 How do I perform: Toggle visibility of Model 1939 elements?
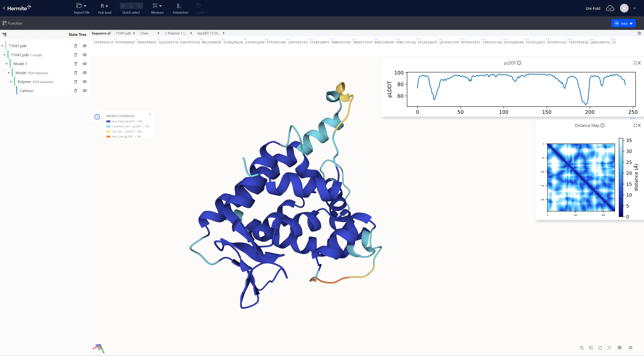coord(85,73)
